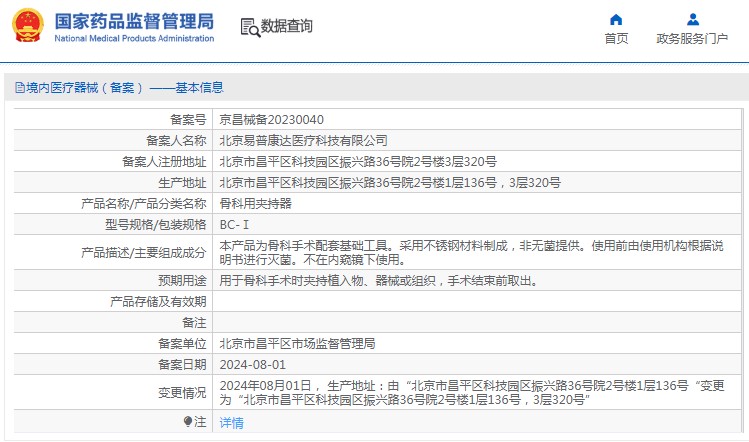The height and width of the screenshot is (442, 749).
Task: Click the 国家药品监督管理局 site title
Action: 134,21
